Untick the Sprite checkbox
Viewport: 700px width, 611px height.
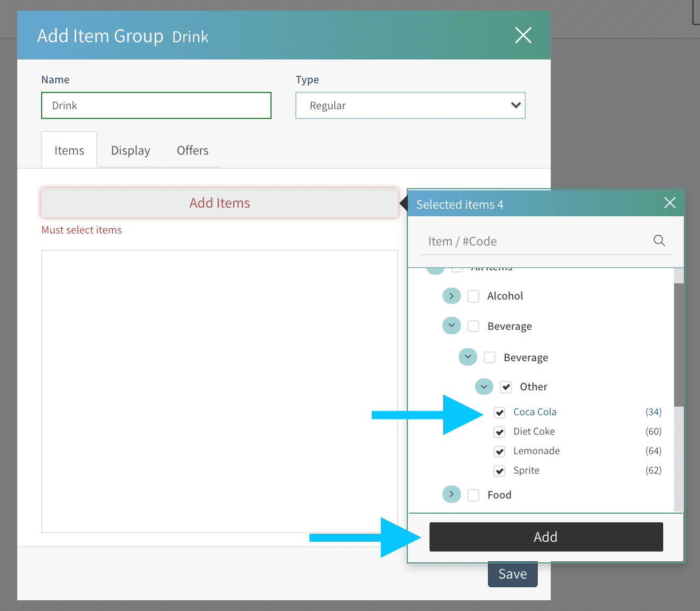[x=500, y=471]
